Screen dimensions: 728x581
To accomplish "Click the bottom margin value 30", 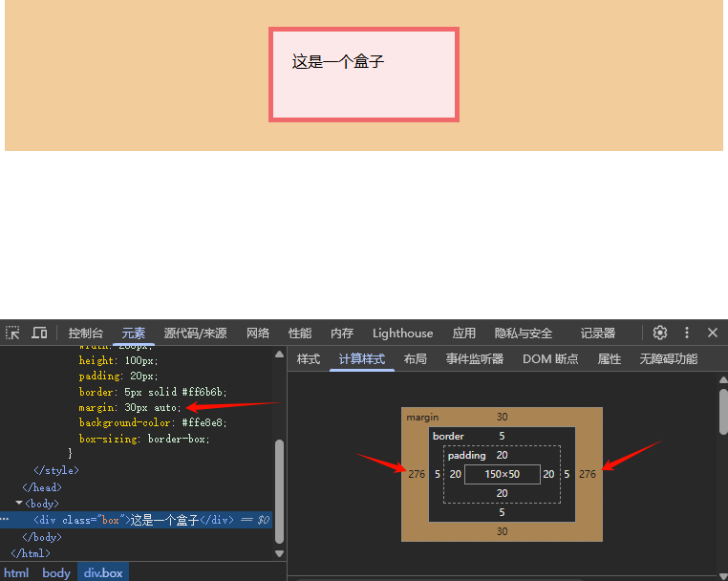I will (502, 531).
